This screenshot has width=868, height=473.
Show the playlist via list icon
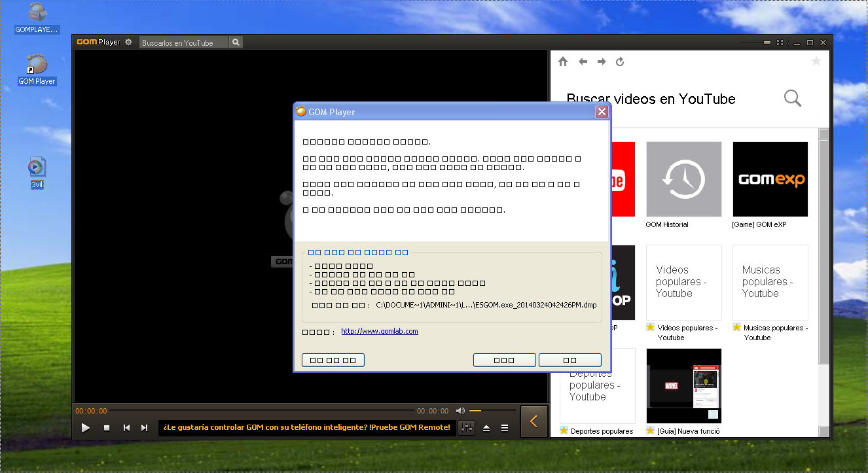point(505,428)
